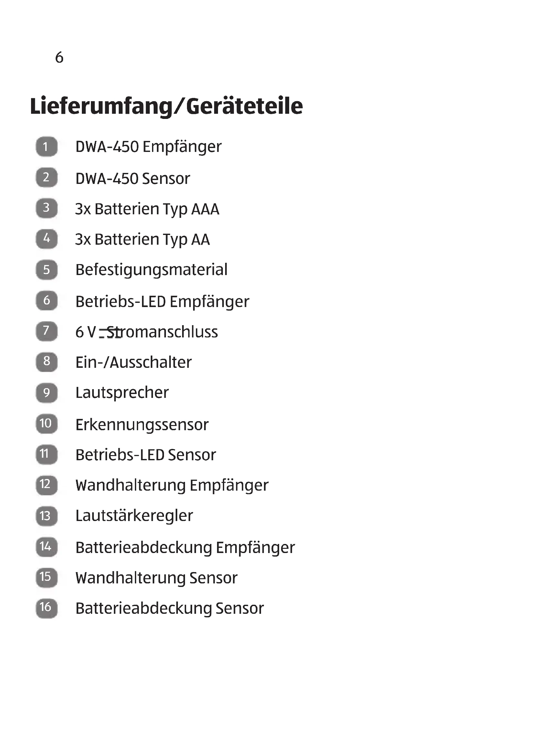Select the number 14 badge icon
The image size is (535, 756).
(x=47, y=547)
